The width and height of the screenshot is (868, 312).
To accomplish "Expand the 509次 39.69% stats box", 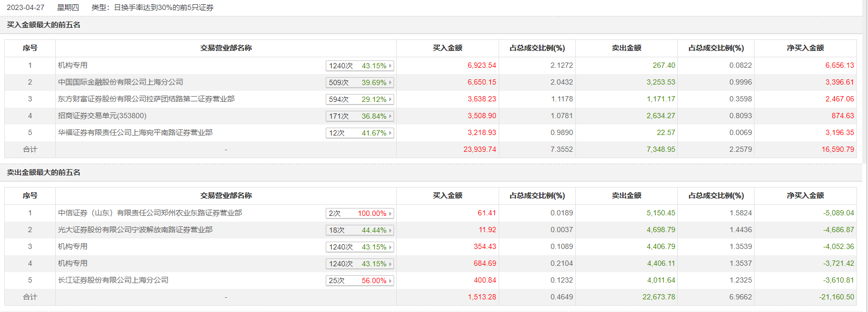I will click(x=359, y=82).
